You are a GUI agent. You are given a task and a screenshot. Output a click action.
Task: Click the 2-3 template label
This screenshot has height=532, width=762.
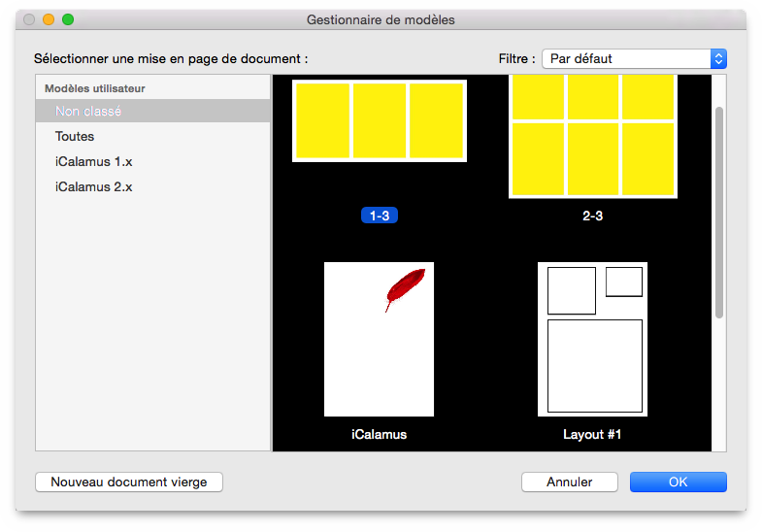pos(592,216)
